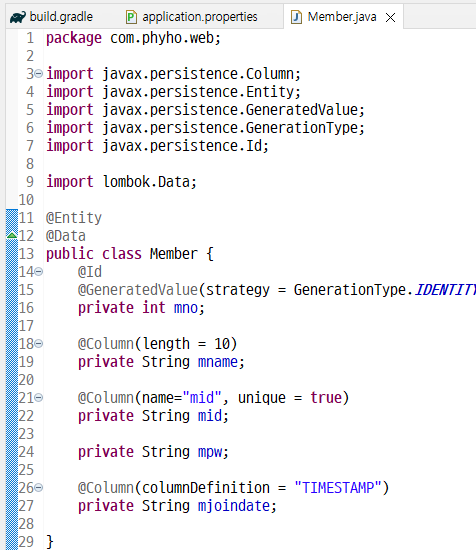Switch to the application.properties tab
This screenshot has width=476, height=550.
tap(192, 16)
